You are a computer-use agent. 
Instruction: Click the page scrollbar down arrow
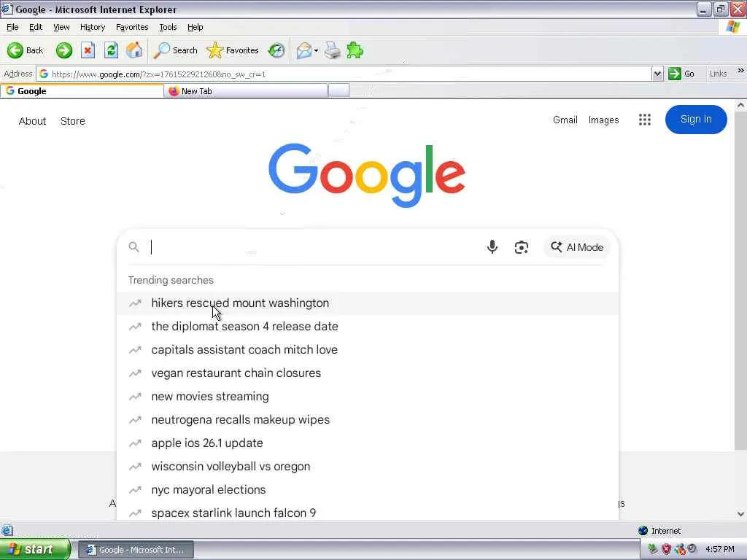[740, 514]
